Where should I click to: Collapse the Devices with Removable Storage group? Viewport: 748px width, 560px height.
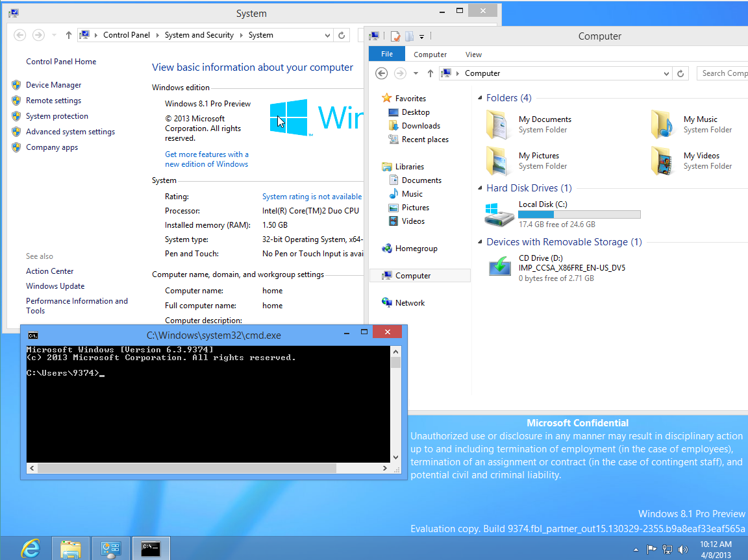pos(480,241)
